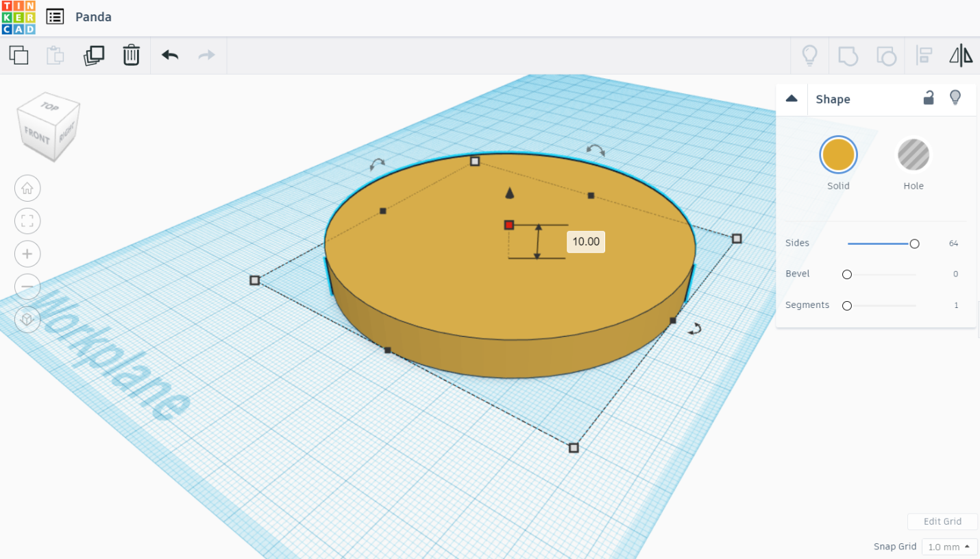Image resolution: width=980 pixels, height=559 pixels.
Task: Click Fit all in view button
Action: coord(27,221)
